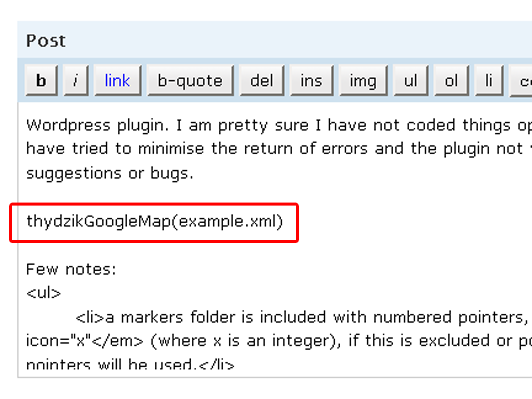Screen dimensions: 532x399
Task: Add a blockquote with the b-quote button
Action: [190, 80]
